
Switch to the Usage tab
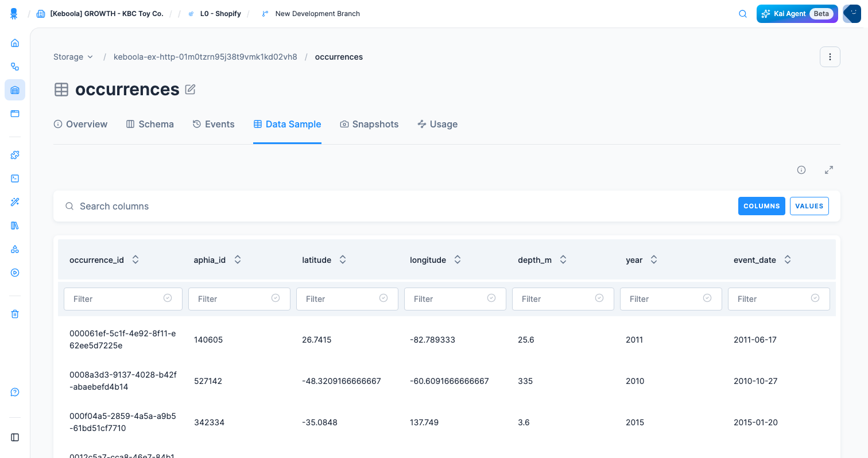point(437,124)
